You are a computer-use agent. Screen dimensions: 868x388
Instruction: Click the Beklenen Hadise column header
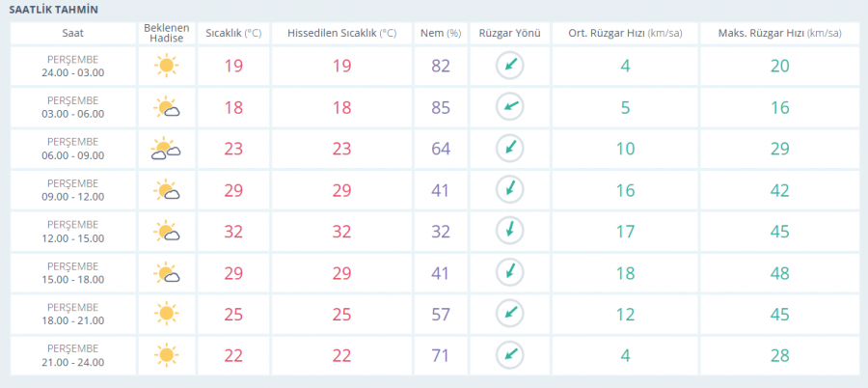(166, 33)
